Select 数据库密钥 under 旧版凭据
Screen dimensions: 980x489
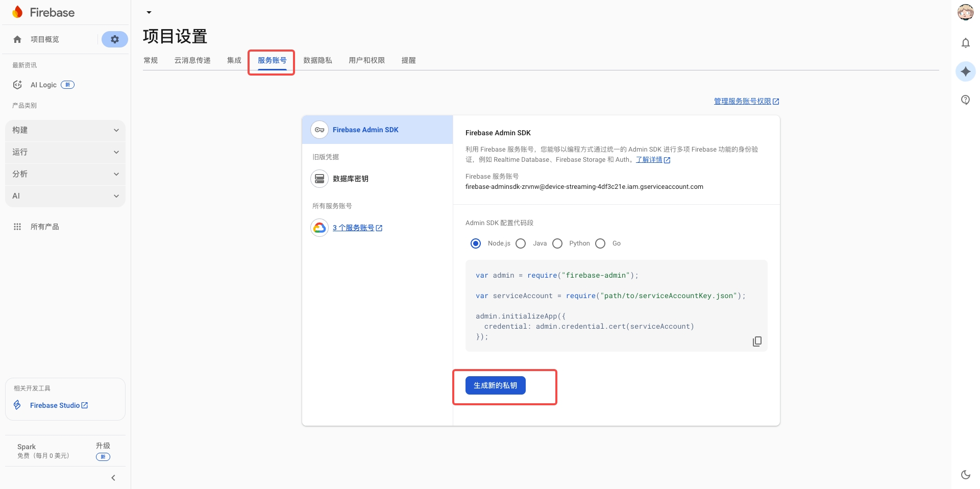350,179
